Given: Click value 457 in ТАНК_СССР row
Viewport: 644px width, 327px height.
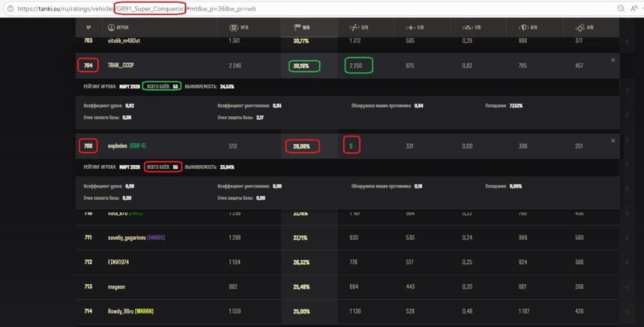Looking at the screenshot, I should pyautogui.click(x=579, y=66).
